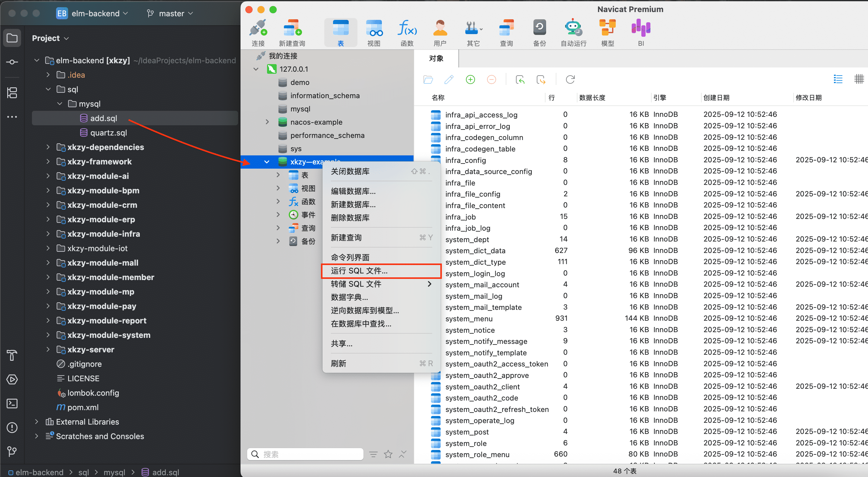Click the green add table button

[x=470, y=80]
